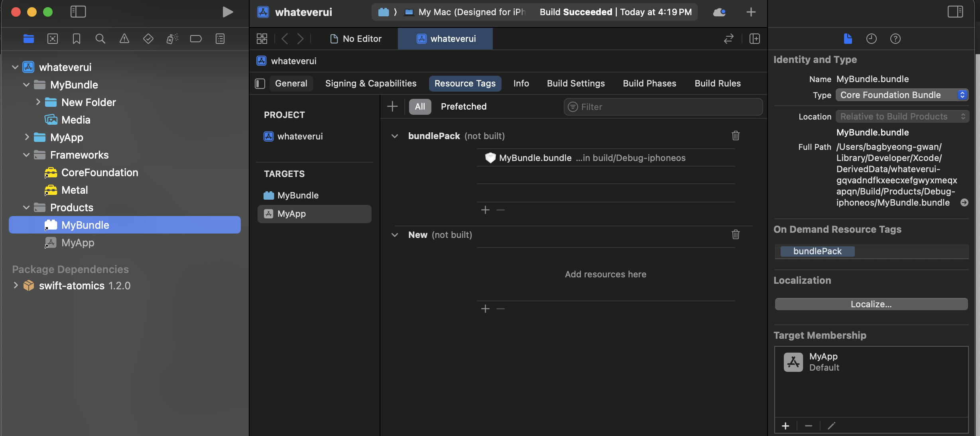980x436 pixels.
Task: Toggle the inspector panel on the right
Action: coord(955,12)
